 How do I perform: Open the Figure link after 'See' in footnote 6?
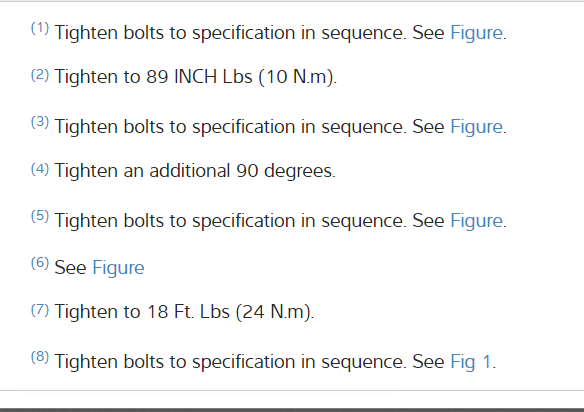tap(118, 268)
